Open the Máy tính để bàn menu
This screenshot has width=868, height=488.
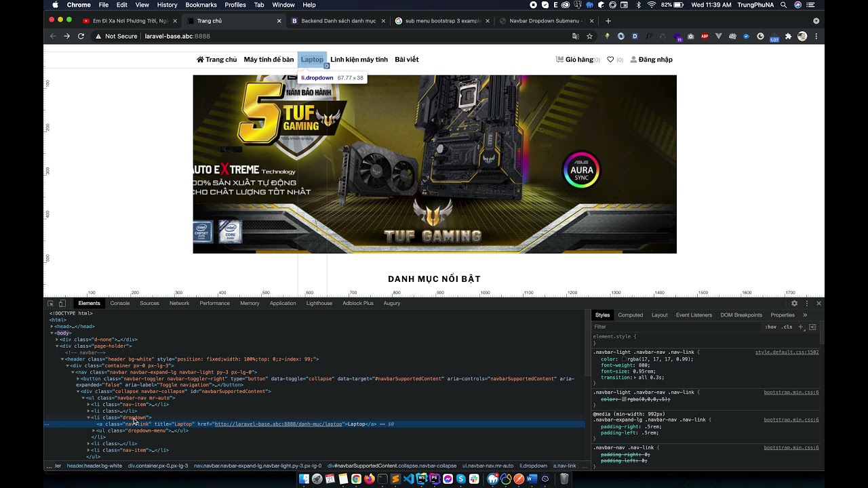[269, 60]
